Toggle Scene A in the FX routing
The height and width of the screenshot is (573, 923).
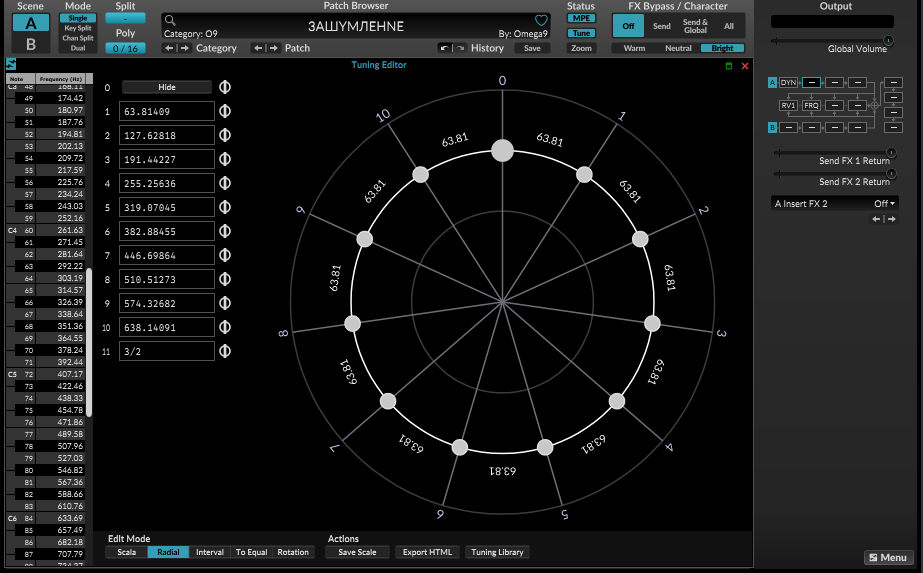click(772, 82)
